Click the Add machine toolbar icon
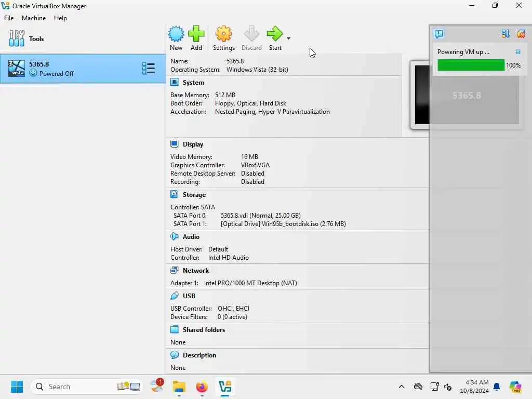The height and width of the screenshot is (399, 532). [x=196, y=34]
